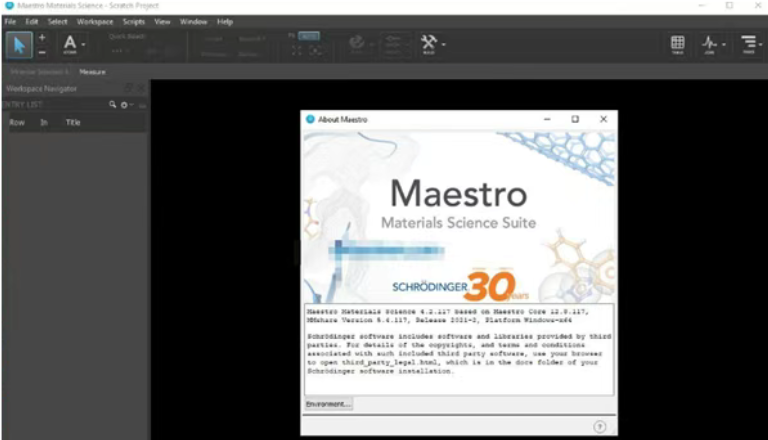This screenshot has width=768, height=440.
Task: Click the search magnifier in Entry List
Action: point(113,104)
